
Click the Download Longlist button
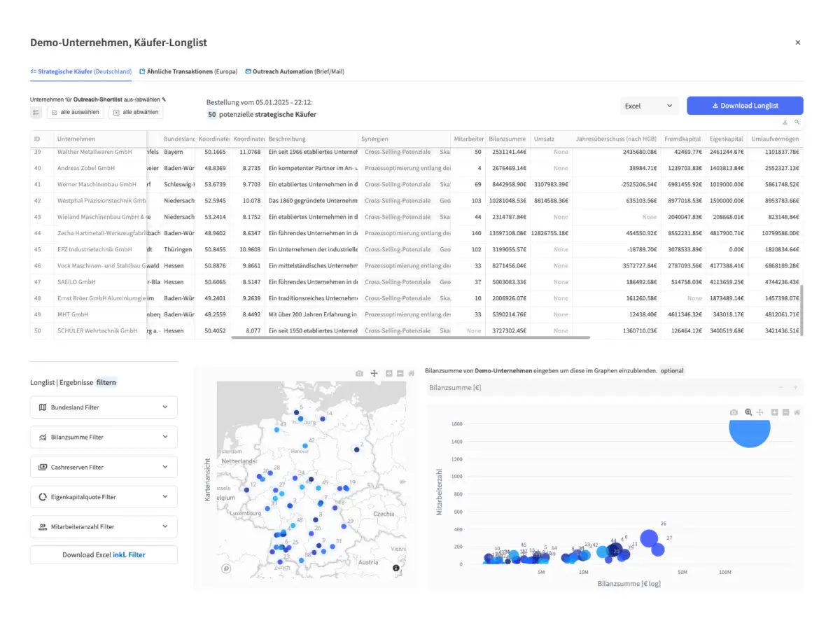[x=745, y=106]
